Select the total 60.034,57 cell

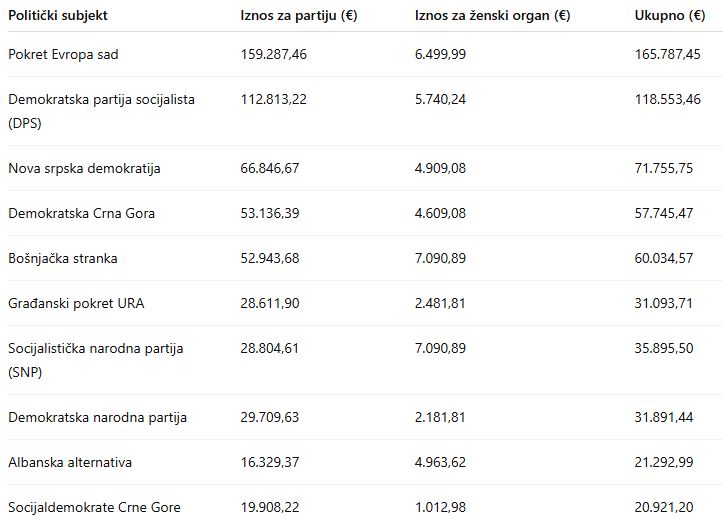click(x=664, y=258)
